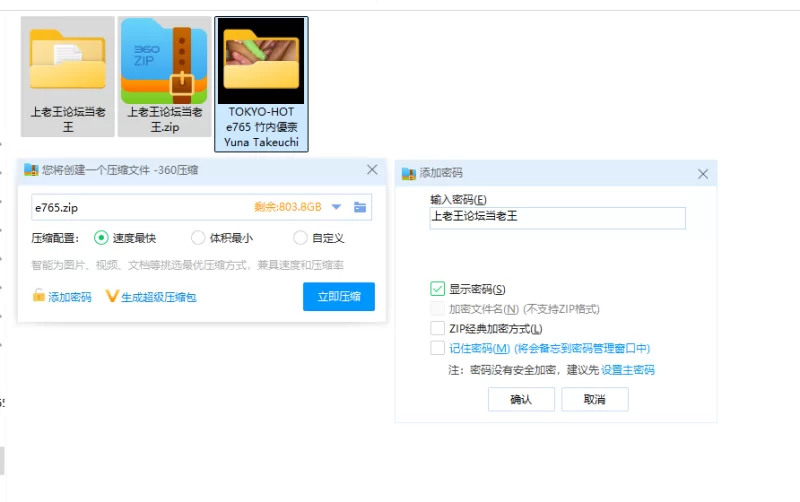
Task: Uncheck the 显示密码 checkbox
Action: (x=437, y=289)
